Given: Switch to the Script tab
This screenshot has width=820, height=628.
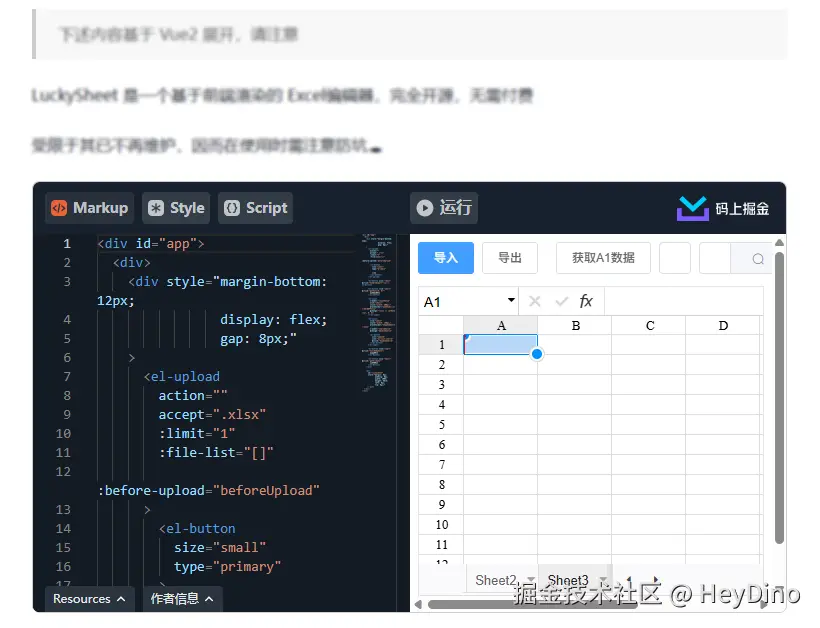Looking at the screenshot, I should 255,208.
